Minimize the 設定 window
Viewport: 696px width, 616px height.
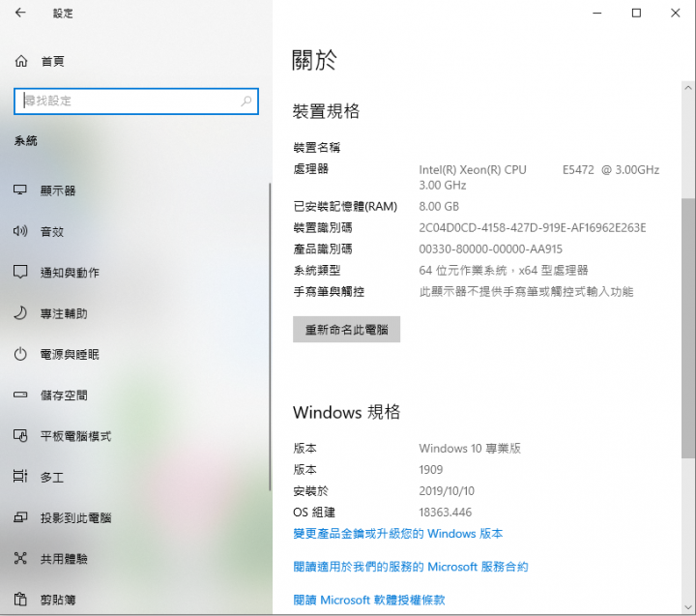[597, 13]
